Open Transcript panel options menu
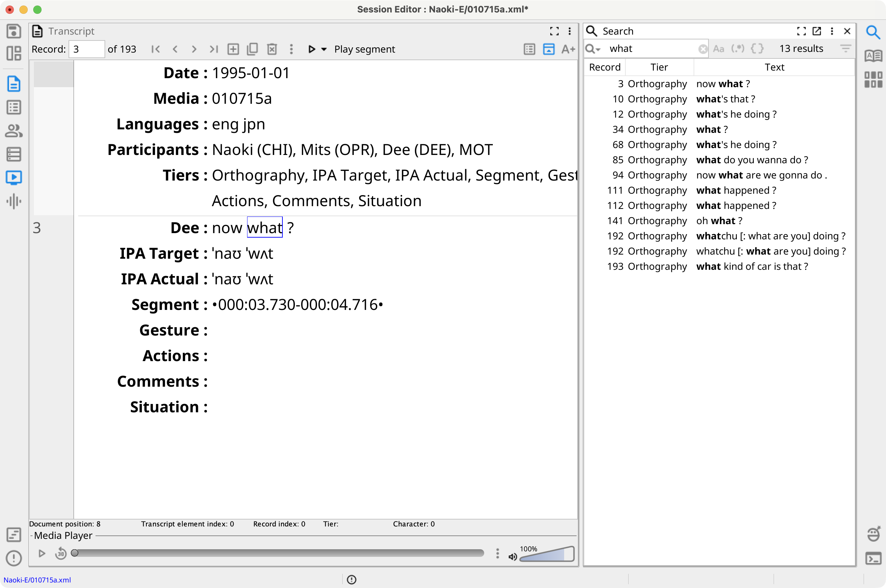 click(570, 31)
